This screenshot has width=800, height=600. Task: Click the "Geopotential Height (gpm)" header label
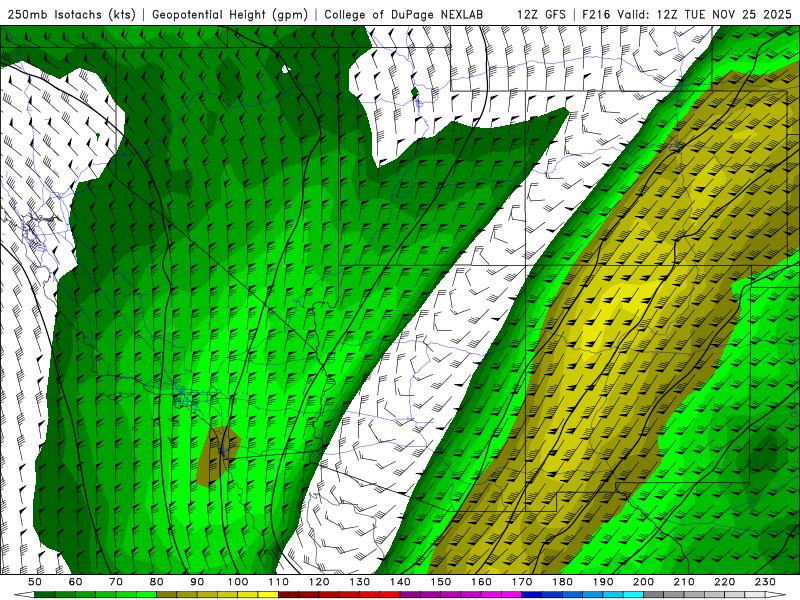pyautogui.click(x=230, y=14)
